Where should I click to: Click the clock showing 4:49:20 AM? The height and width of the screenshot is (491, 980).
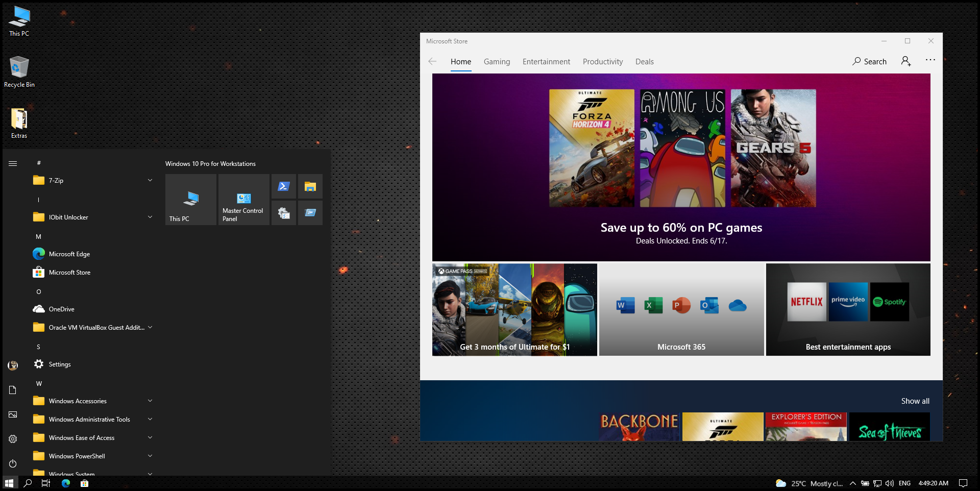pyautogui.click(x=934, y=483)
